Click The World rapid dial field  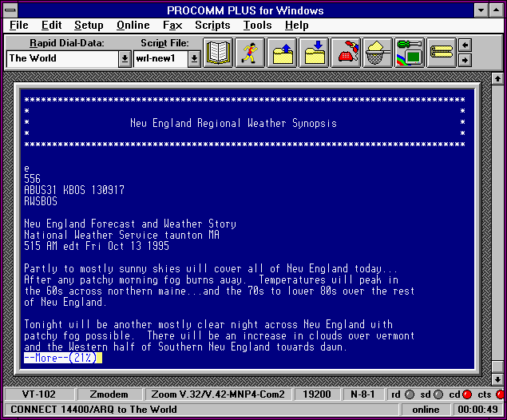[62, 58]
